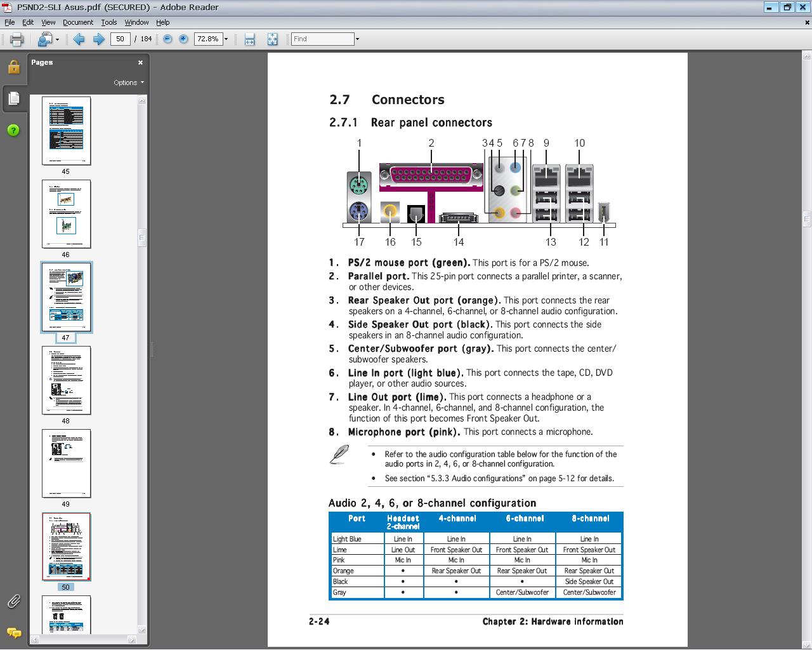Open the Document menu
The width and height of the screenshot is (812, 650).
(x=77, y=22)
